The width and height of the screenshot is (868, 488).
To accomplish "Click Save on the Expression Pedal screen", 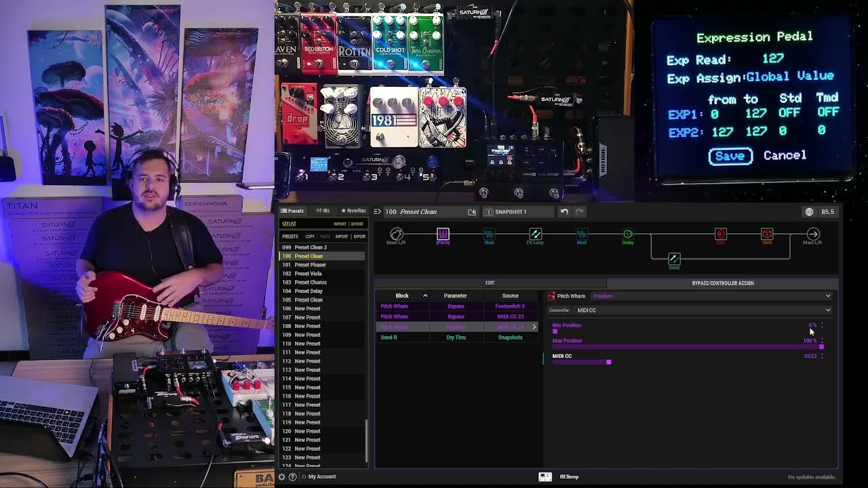I will 730,156.
